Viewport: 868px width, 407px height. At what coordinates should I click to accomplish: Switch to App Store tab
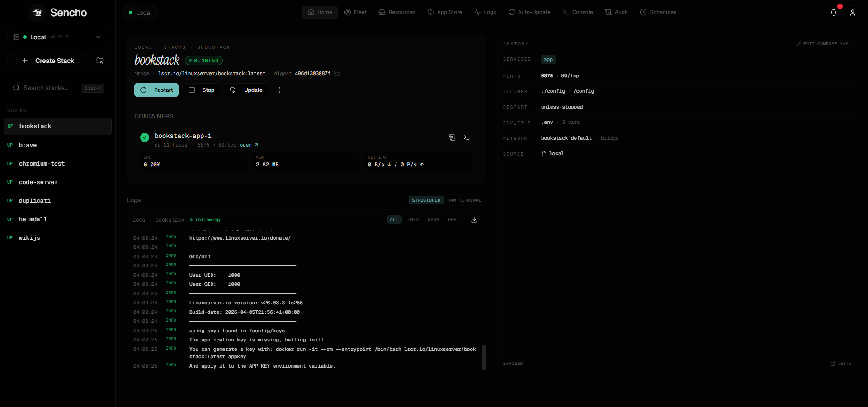point(445,12)
